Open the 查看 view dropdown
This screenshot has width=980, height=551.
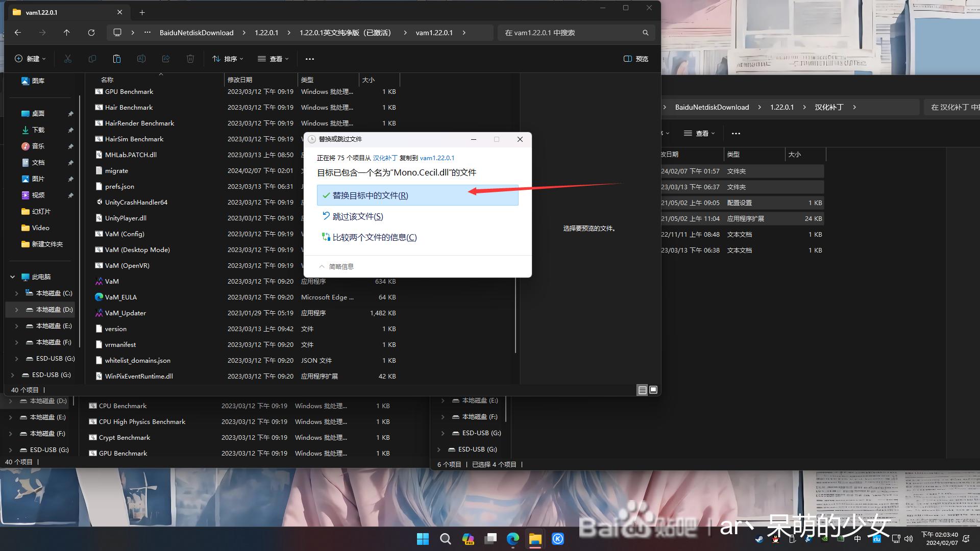(273, 59)
